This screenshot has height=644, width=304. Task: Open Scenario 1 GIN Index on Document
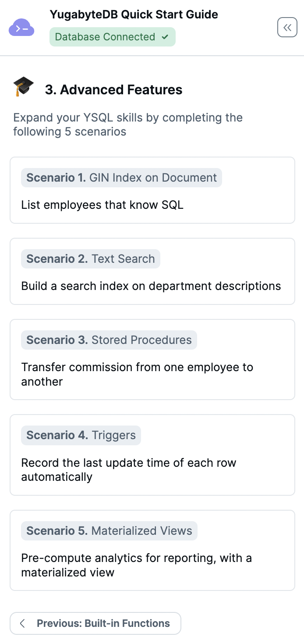152,190
